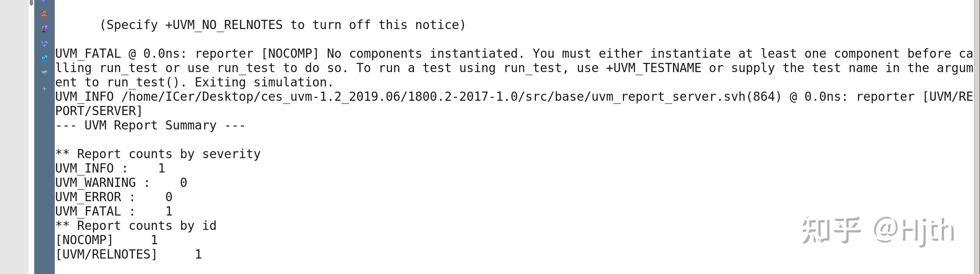Viewport: 980px width, 274px height.
Task: Click the UVM_WARNING count line
Action: 121,183
